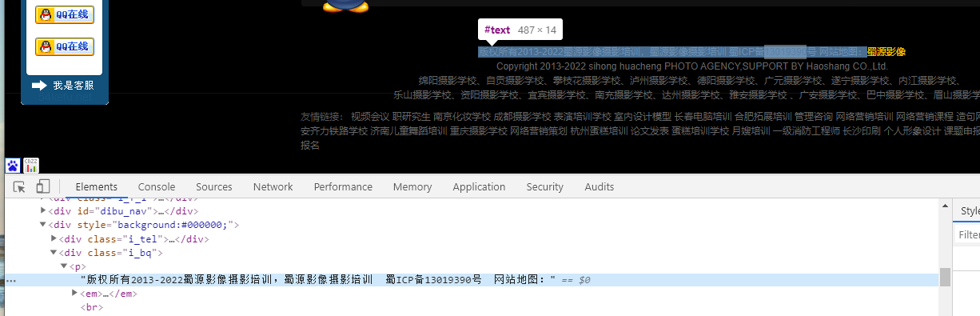980x316 pixels.
Task: Click the Copyright 2013-2022 sihong huacheng line
Action: (x=692, y=66)
